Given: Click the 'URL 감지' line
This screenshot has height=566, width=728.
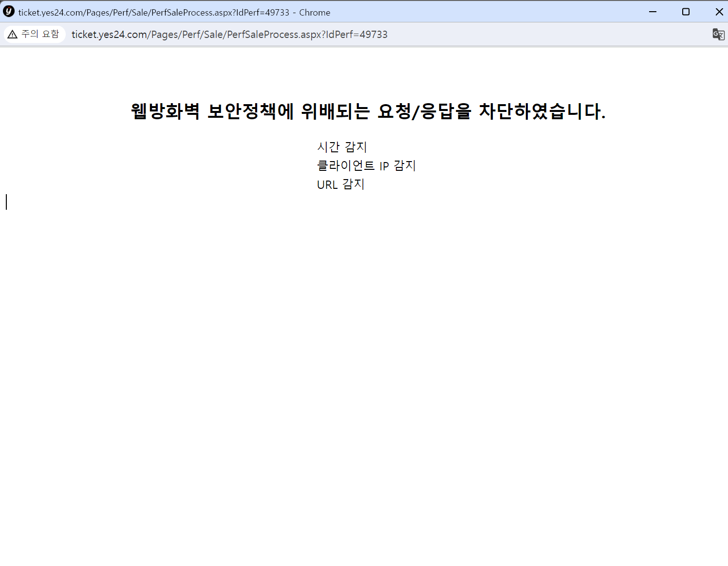Looking at the screenshot, I should point(340,184).
